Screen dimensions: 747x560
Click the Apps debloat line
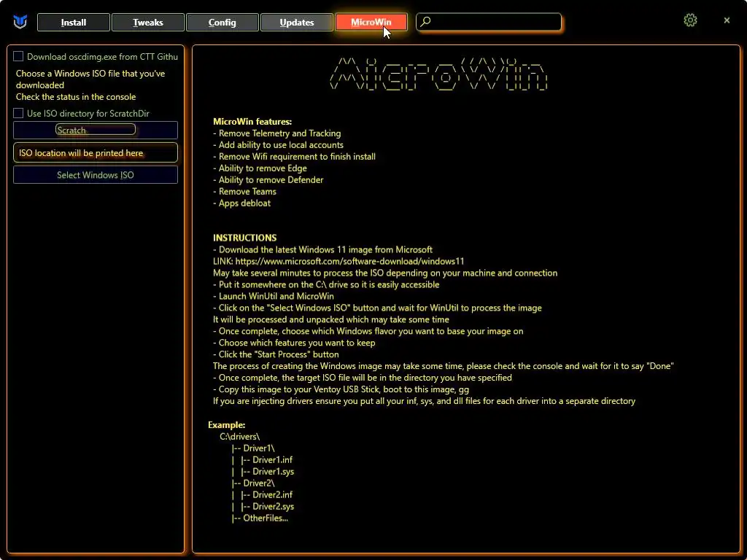[x=241, y=203]
